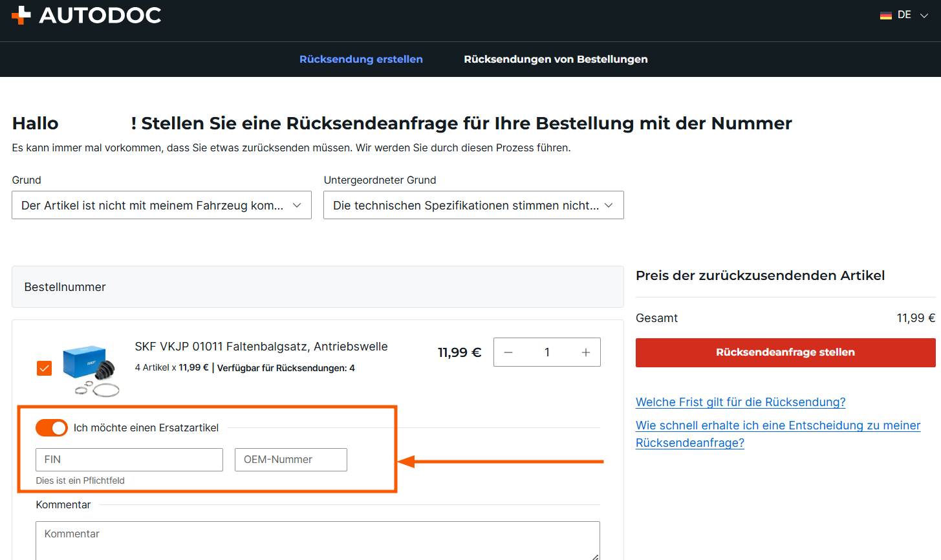Expand the Grund dropdown
This screenshot has height=560, width=941.
[x=162, y=205]
